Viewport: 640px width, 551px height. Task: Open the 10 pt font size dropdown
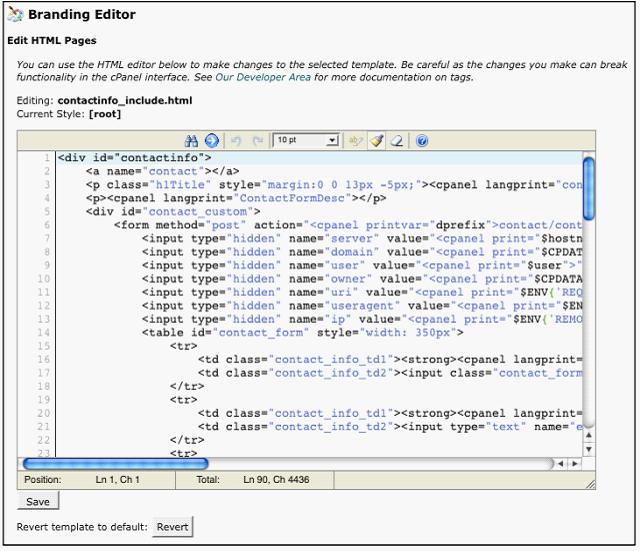[x=306, y=141]
